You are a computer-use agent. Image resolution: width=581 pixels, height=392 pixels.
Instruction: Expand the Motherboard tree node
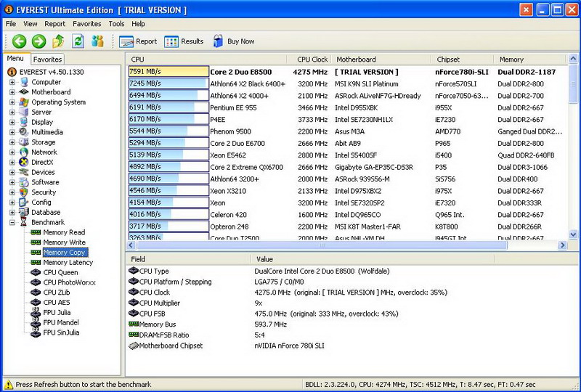[12, 92]
